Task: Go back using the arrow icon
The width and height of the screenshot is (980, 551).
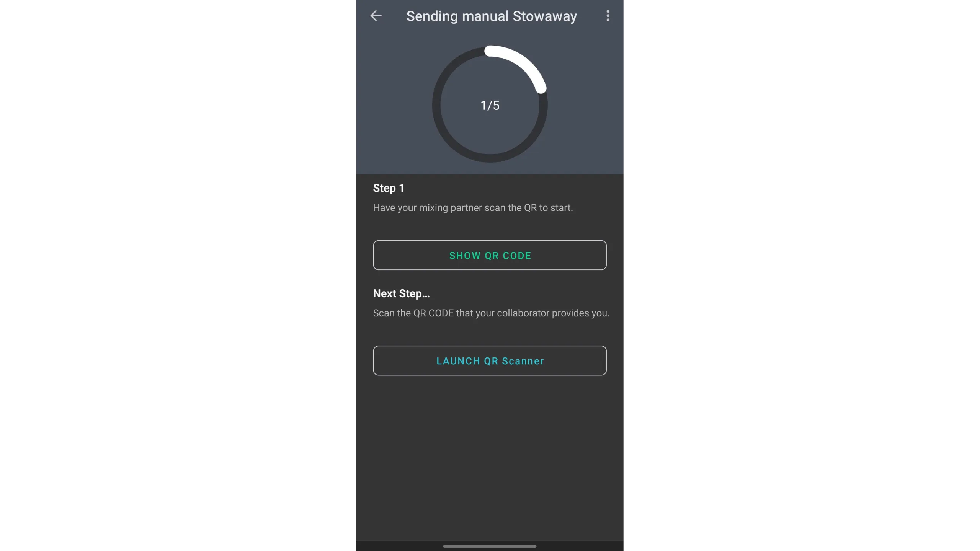Action: [x=376, y=16]
